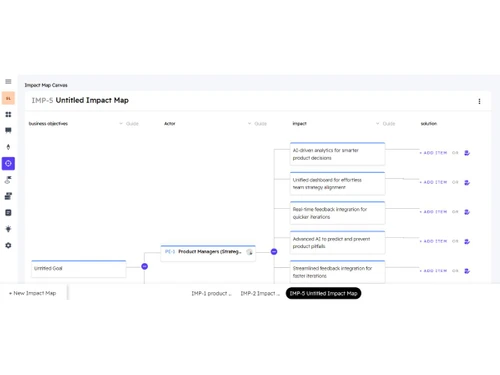500x375 pixels.
Task: Add item beside Streamlined feedback impact
Action: [433, 271]
